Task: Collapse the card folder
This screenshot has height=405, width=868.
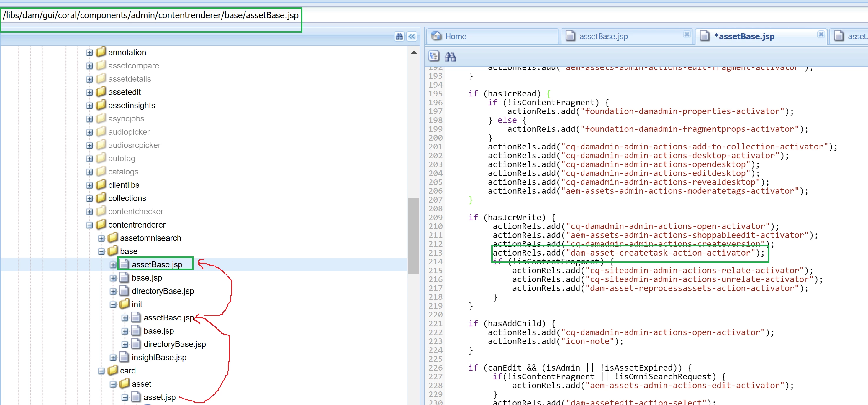Action: click(x=101, y=371)
